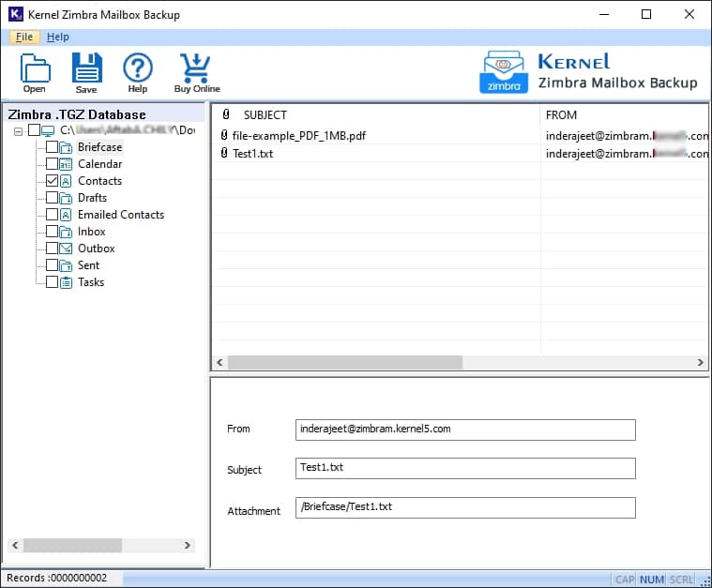The width and height of the screenshot is (712, 588).
Task: Select the file-example_PDF_1MB.pdf row
Action: [460, 135]
